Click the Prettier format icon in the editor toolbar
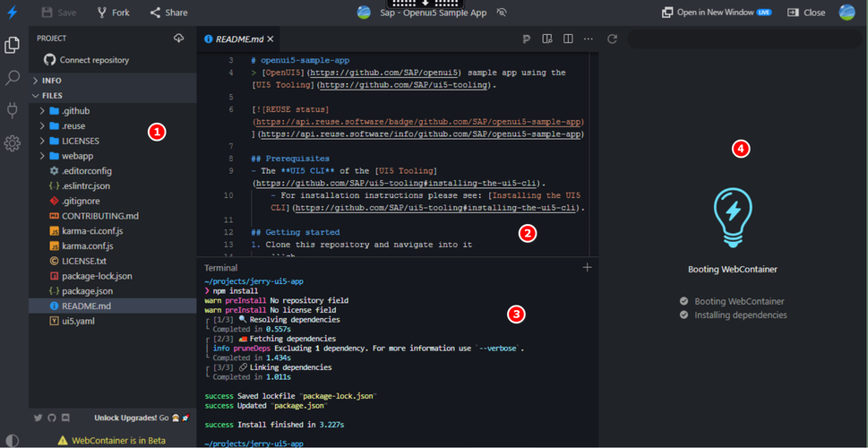This screenshot has width=868, height=448. (x=526, y=39)
